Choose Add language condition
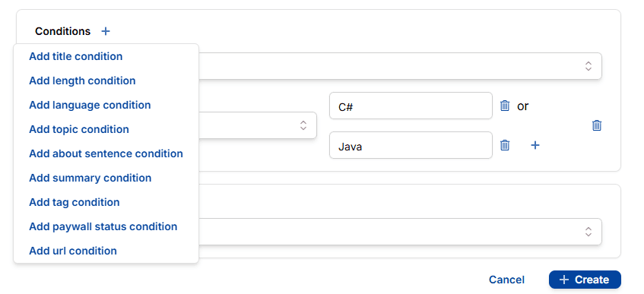 [x=90, y=105]
